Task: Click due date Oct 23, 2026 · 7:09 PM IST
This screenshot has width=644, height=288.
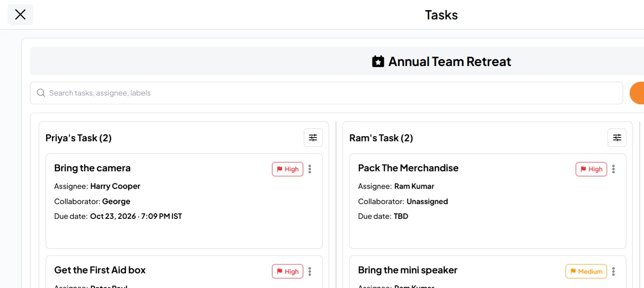Action: tap(136, 216)
